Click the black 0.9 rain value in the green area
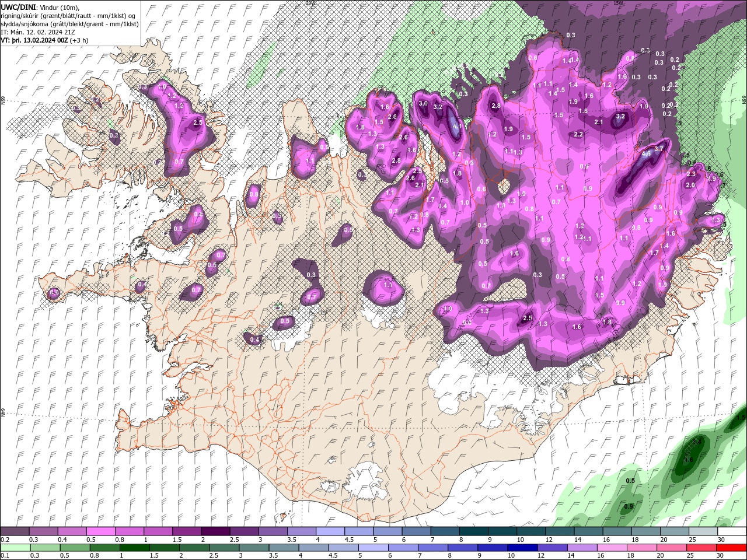 coord(629,506)
